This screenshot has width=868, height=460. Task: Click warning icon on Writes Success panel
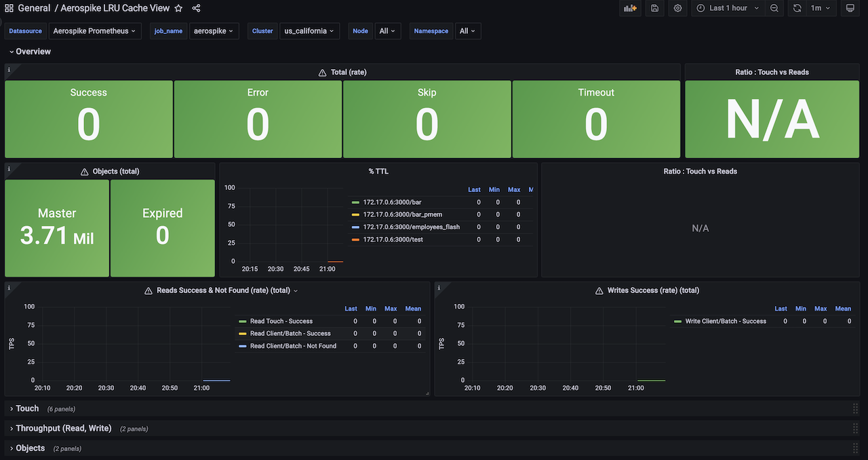[x=599, y=290]
